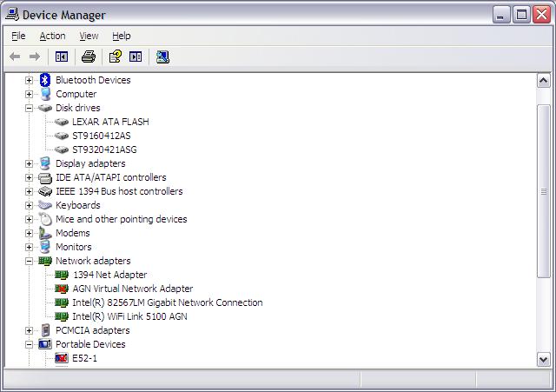Click the toolbar pane icon left of Scan

(136, 56)
